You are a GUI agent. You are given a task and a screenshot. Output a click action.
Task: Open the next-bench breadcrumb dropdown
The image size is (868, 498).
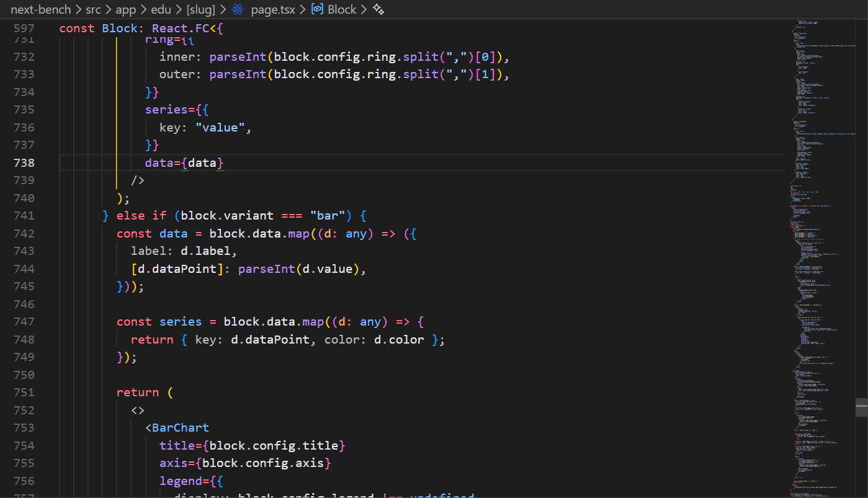[x=40, y=9]
